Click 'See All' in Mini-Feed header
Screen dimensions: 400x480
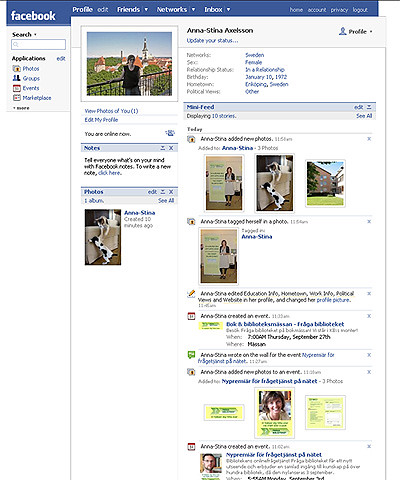pyautogui.click(x=364, y=116)
